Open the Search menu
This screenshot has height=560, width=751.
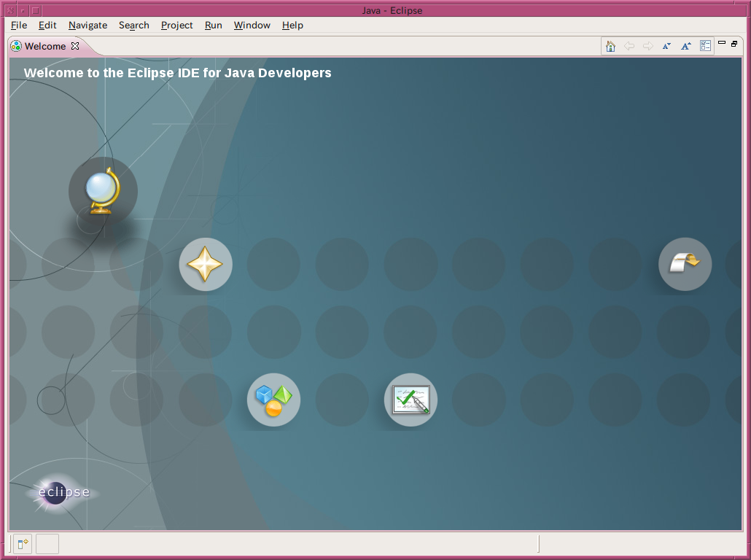click(134, 26)
